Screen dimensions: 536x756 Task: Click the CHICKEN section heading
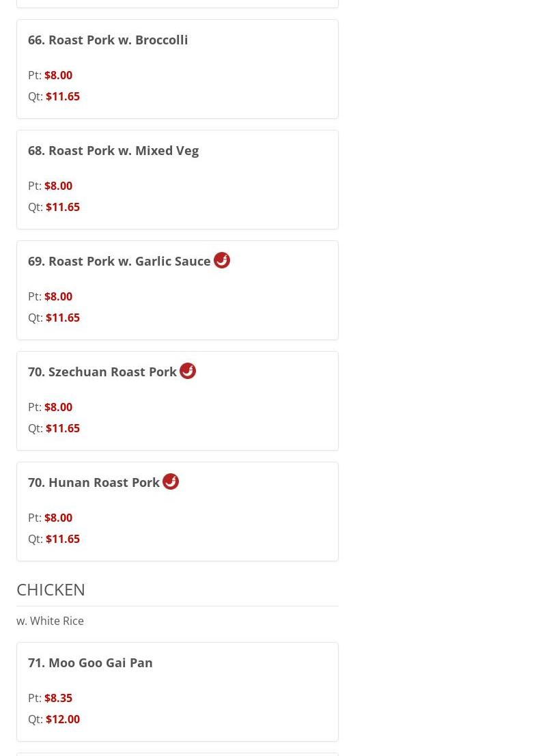click(51, 589)
